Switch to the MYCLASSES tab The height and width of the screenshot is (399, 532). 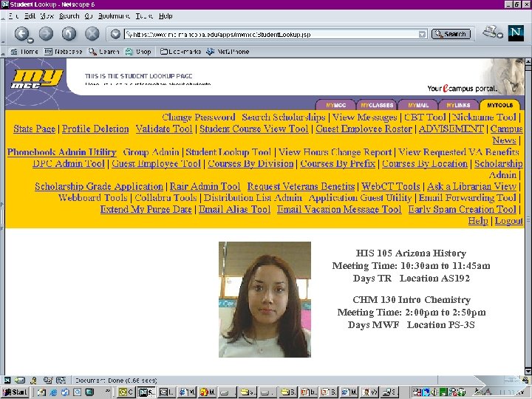[x=377, y=105]
